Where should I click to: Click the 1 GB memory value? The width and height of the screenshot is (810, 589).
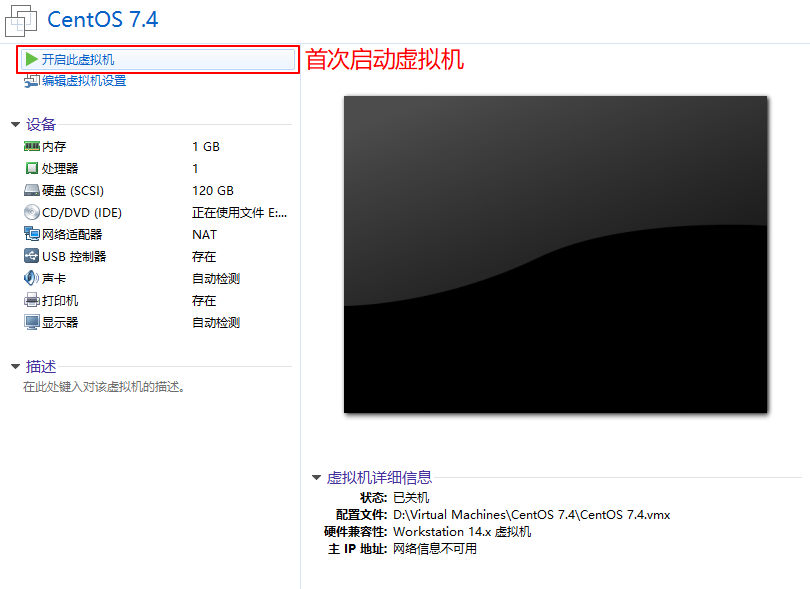(x=206, y=147)
